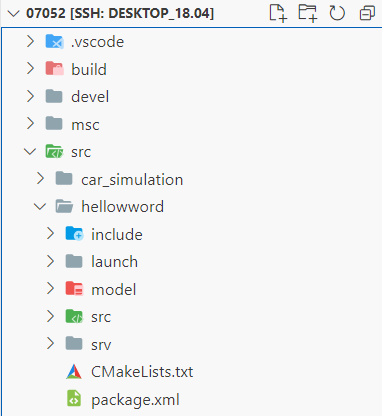The height and width of the screenshot is (416, 382).
Task: Expand the nested src folder chevron under hellowword
Action: pyautogui.click(x=50, y=316)
